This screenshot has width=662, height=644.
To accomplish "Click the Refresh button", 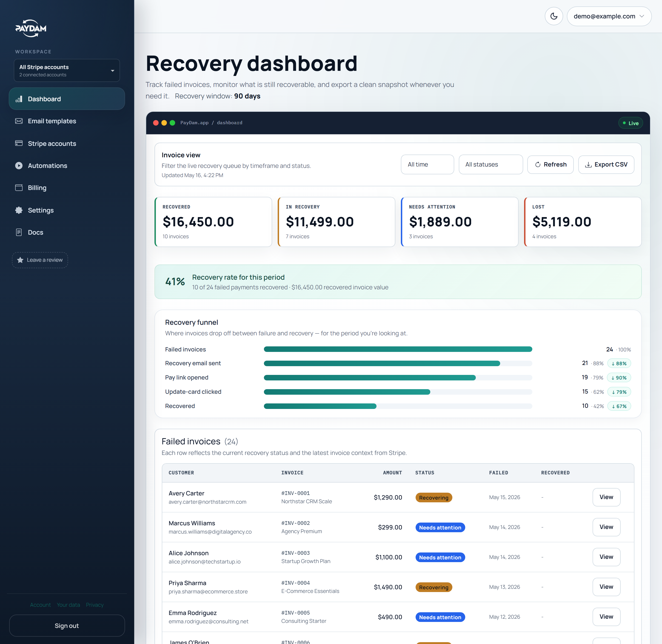I will pyautogui.click(x=550, y=165).
